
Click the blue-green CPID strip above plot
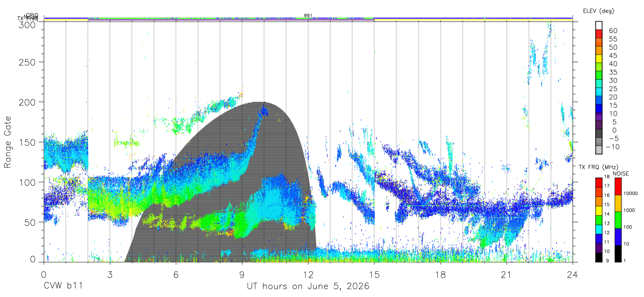[x=308, y=18]
